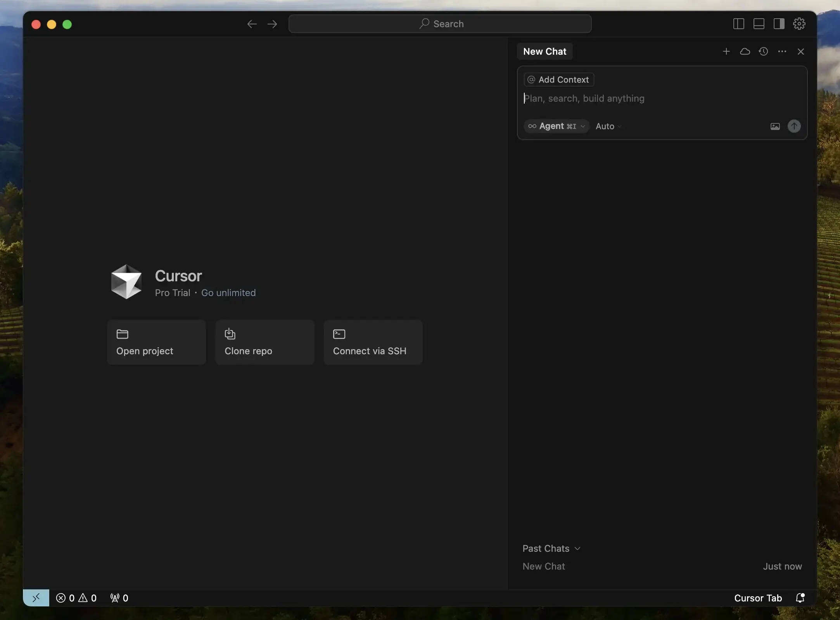Open settings via the gear icon
The width and height of the screenshot is (840, 620).
coord(799,24)
